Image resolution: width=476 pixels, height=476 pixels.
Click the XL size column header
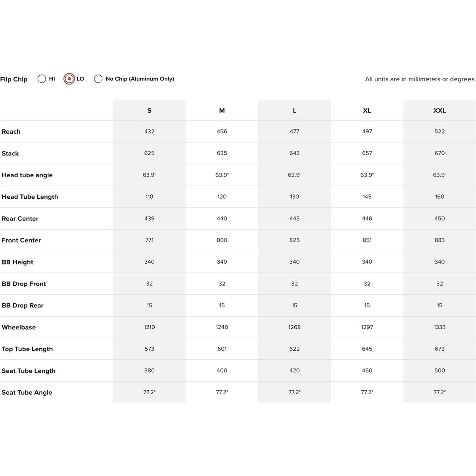pyautogui.click(x=367, y=111)
